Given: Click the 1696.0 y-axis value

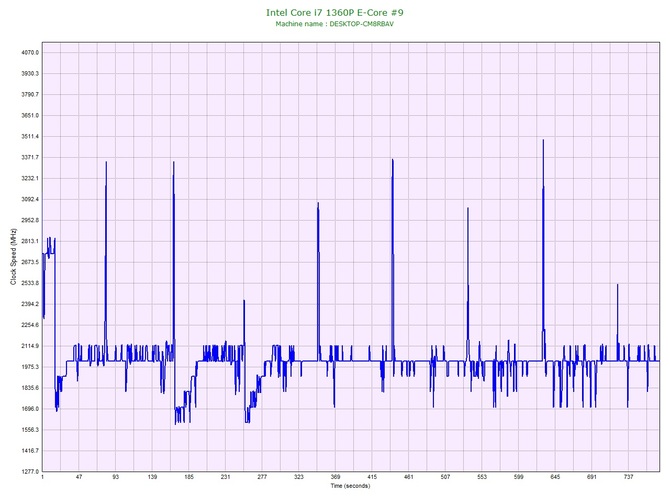Looking at the screenshot, I should [30, 409].
